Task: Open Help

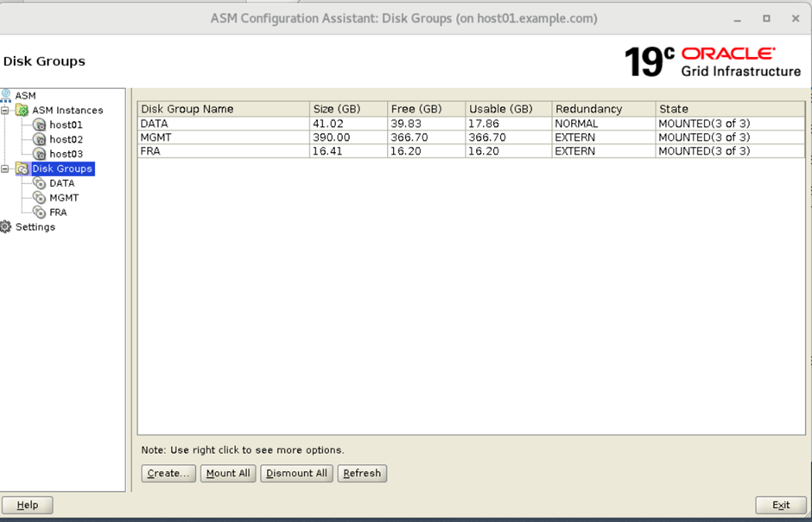Action: pyautogui.click(x=28, y=505)
